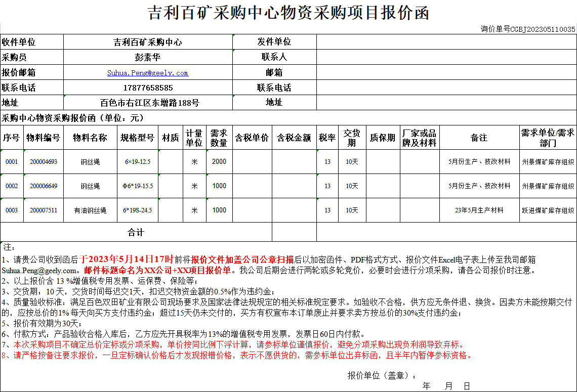The height and width of the screenshot is (392, 577).
Task: Click the blank cell right of 发件单位
Action: 446,42
